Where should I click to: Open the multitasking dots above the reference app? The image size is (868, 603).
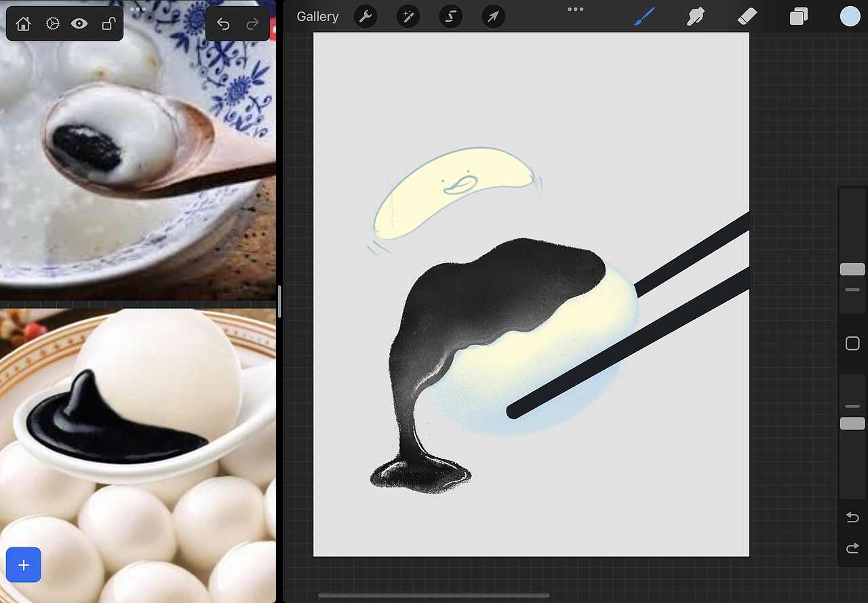click(x=138, y=9)
